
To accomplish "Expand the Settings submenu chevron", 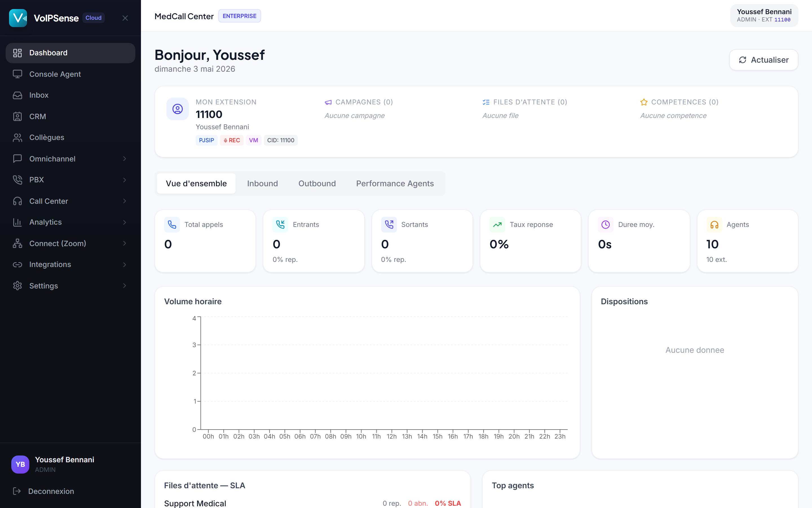I will coord(125,286).
